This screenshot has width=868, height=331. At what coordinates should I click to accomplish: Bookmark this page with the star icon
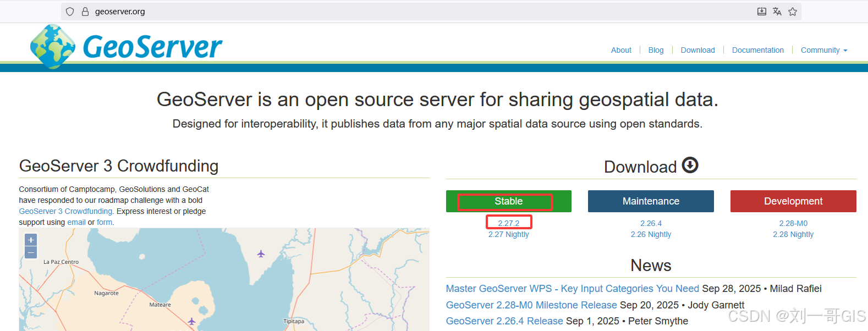pos(793,12)
